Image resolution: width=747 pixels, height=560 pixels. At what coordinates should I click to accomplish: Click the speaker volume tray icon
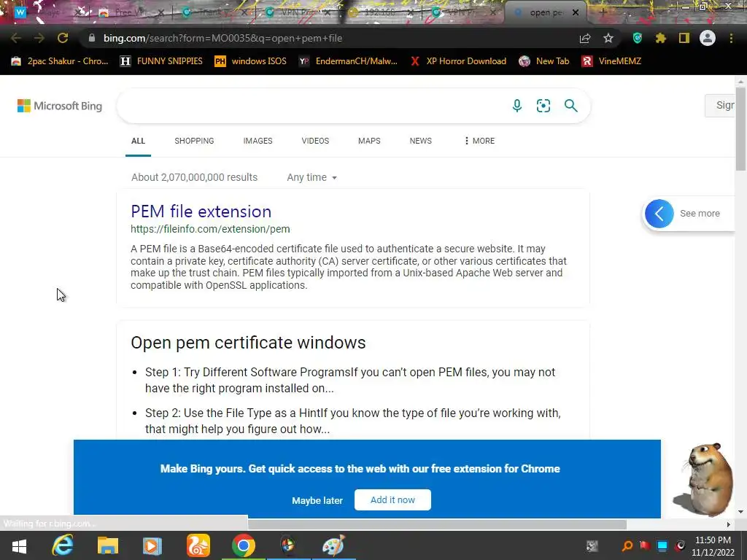pos(681,545)
